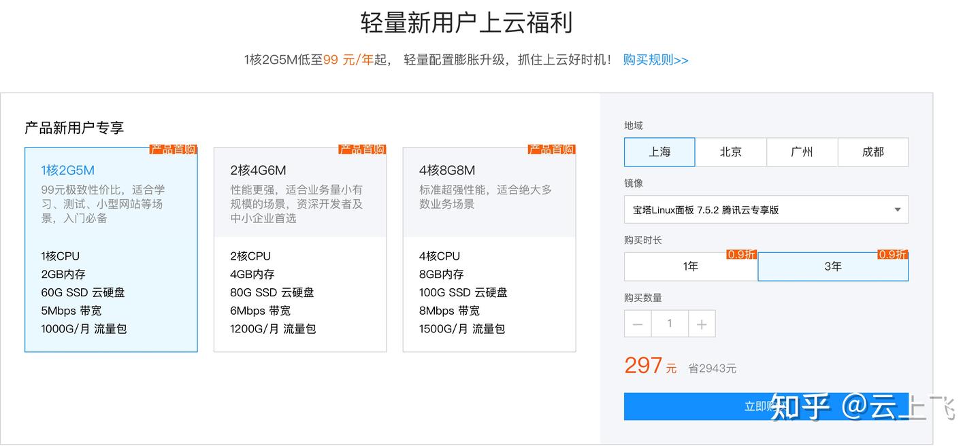The width and height of the screenshot is (980, 448).
Task: Click the 产品首购 badge on first card
Action: (x=173, y=149)
